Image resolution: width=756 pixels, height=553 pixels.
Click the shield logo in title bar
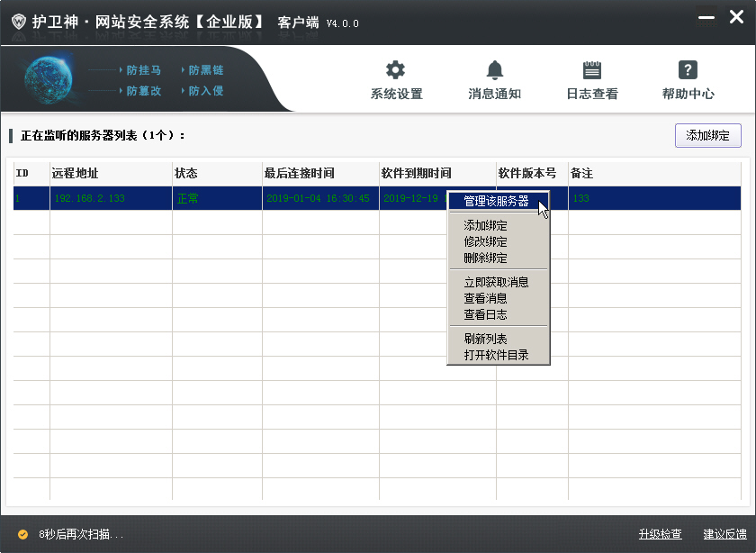18,23
